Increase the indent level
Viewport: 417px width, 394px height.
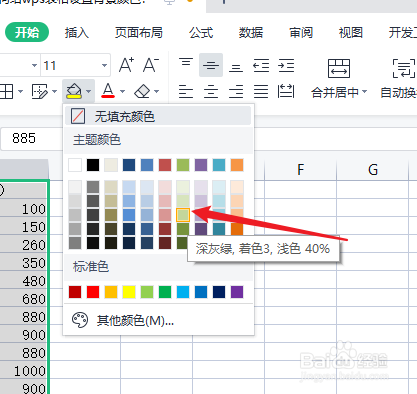click(286, 65)
